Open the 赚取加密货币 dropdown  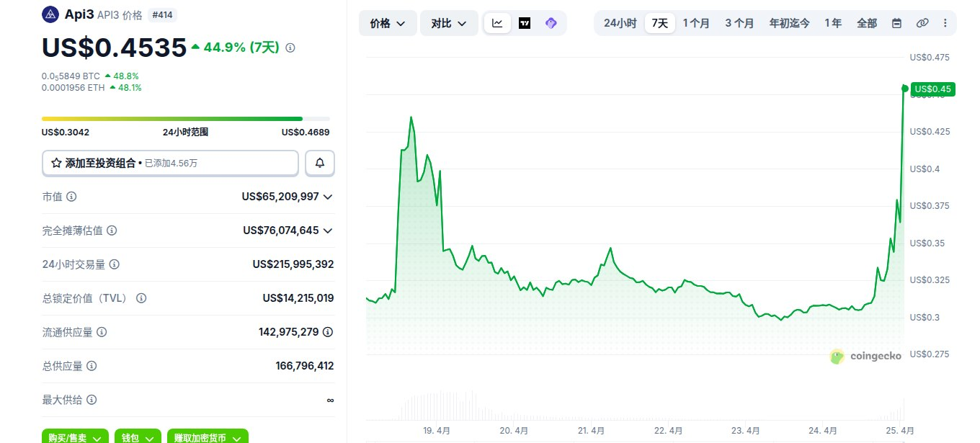[208, 437]
